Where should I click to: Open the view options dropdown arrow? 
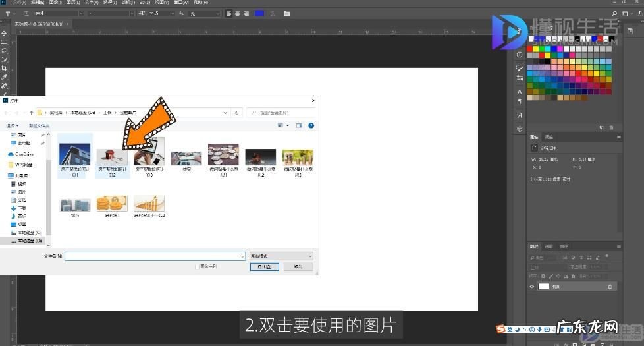[288, 125]
